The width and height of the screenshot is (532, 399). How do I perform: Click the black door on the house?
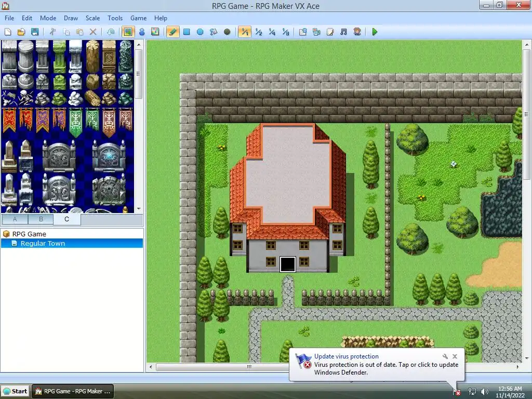pos(287,264)
